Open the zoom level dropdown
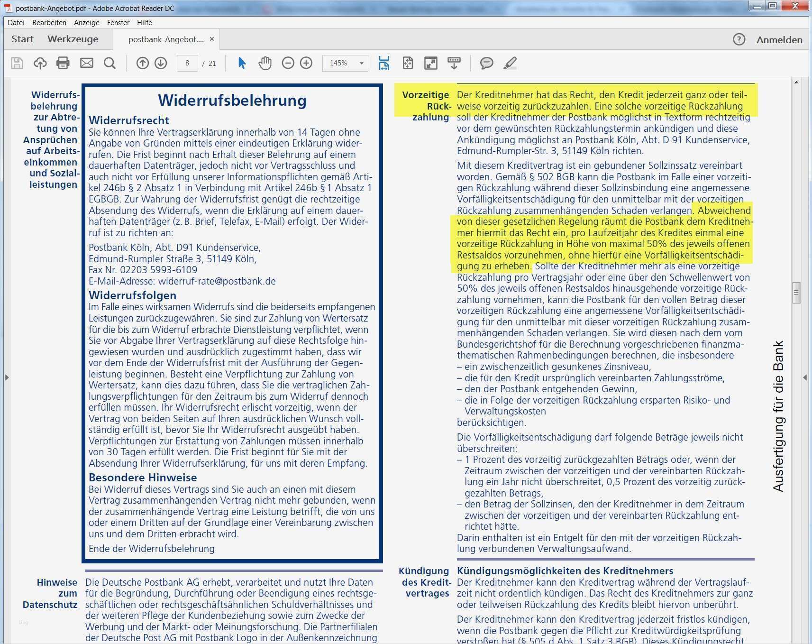The width and height of the screenshot is (812, 644). (361, 63)
